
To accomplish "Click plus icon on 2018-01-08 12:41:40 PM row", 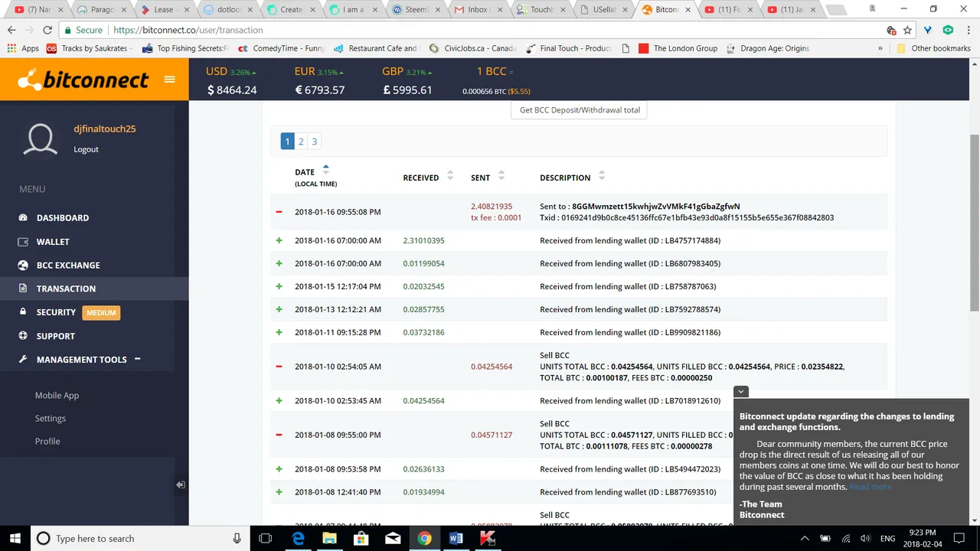I will (279, 492).
